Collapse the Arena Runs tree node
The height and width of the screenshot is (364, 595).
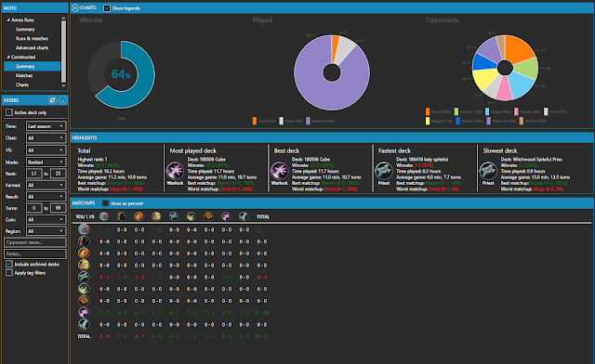point(8,19)
